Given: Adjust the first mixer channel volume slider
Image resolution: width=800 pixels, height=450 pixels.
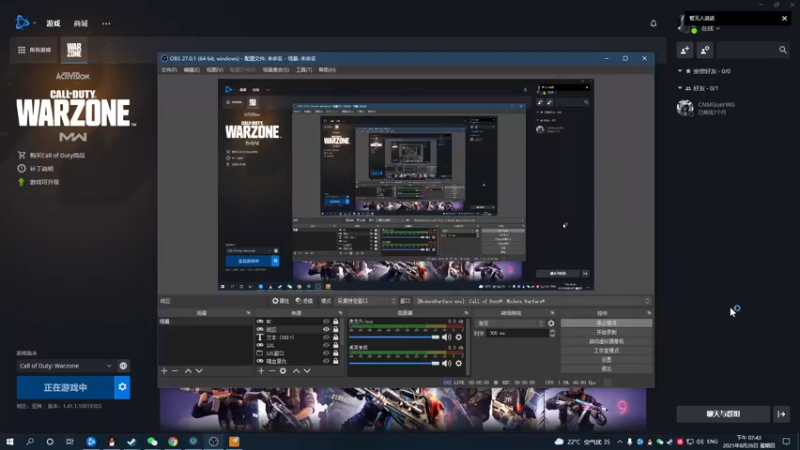Looking at the screenshot, I should click(394, 337).
